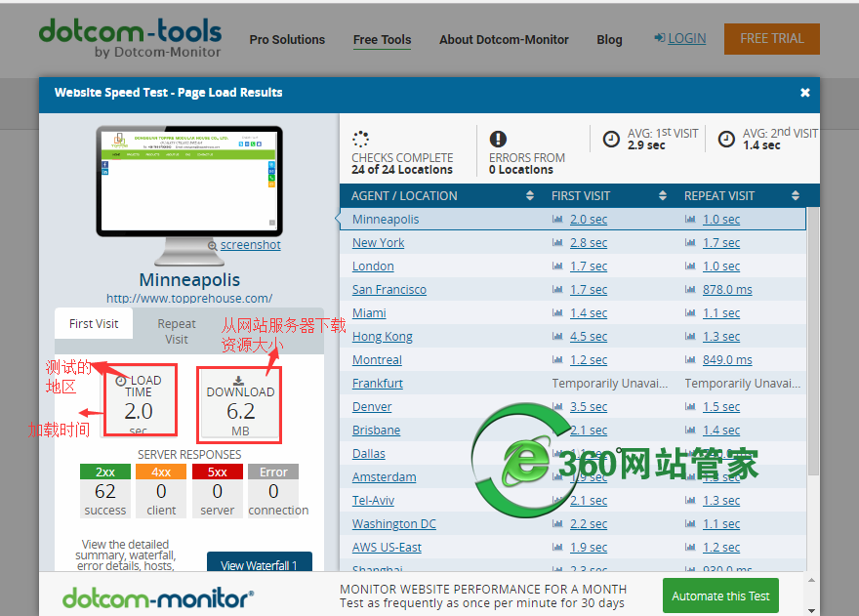Open the website preview thumbnail
This screenshot has height=616, width=859.
(x=189, y=181)
